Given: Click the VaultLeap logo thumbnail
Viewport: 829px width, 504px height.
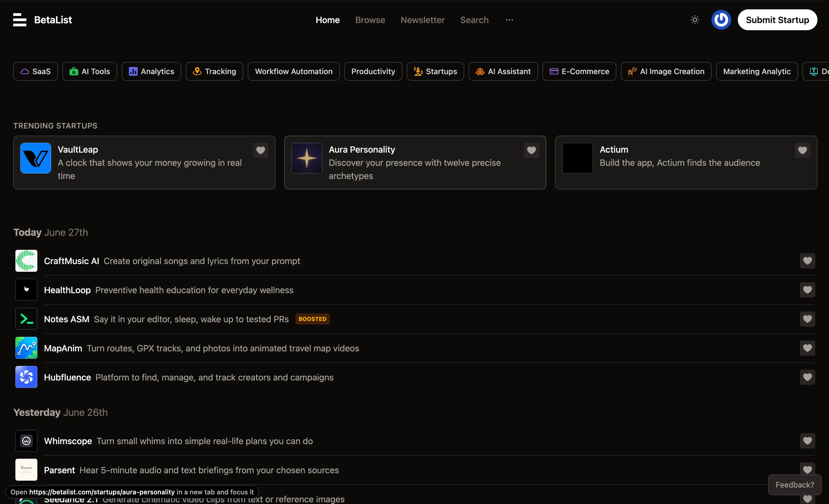Looking at the screenshot, I should click(36, 158).
